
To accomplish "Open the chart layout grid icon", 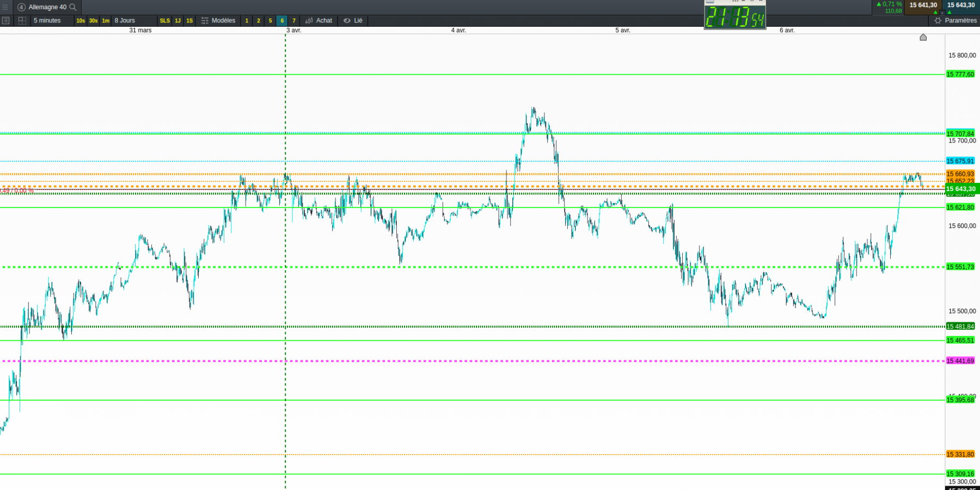I will point(22,21).
